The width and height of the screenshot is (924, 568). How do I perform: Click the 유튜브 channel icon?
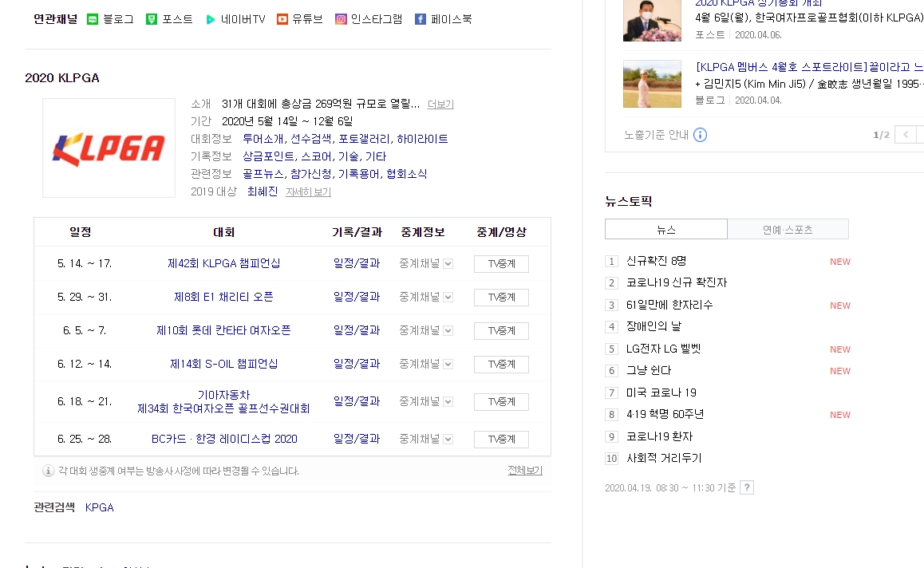coord(282,19)
